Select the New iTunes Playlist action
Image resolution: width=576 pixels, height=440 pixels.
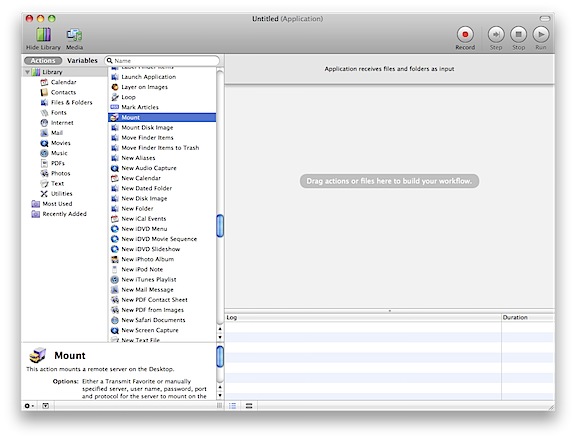162,279
